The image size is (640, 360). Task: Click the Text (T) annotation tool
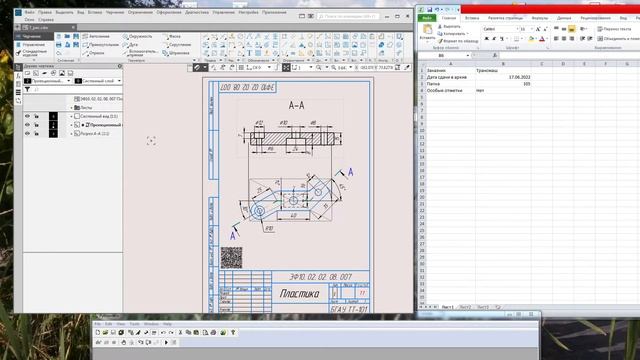[x=249, y=53]
